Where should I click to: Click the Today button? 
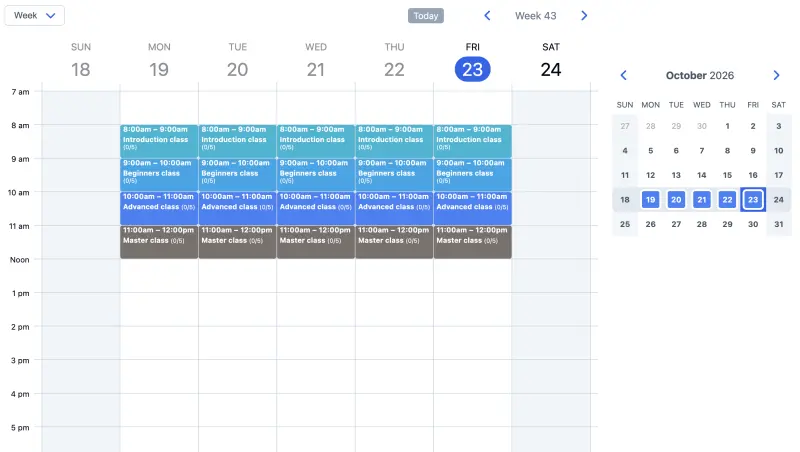426,16
